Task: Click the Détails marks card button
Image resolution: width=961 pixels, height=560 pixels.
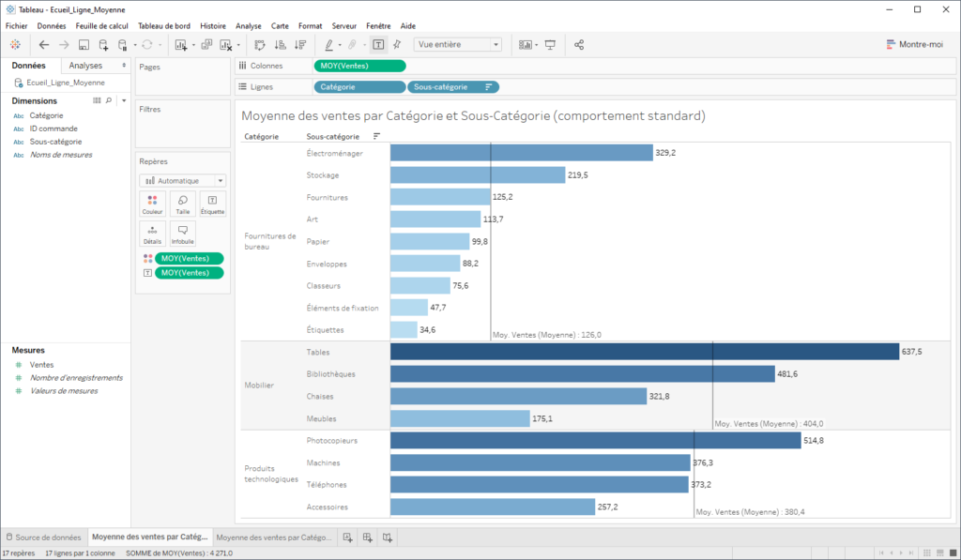Action: point(153,235)
